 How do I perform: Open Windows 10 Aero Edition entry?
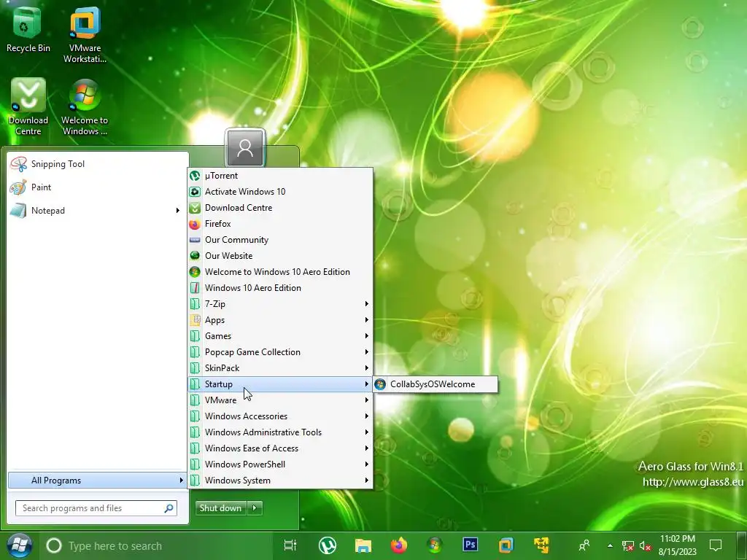coord(280,287)
